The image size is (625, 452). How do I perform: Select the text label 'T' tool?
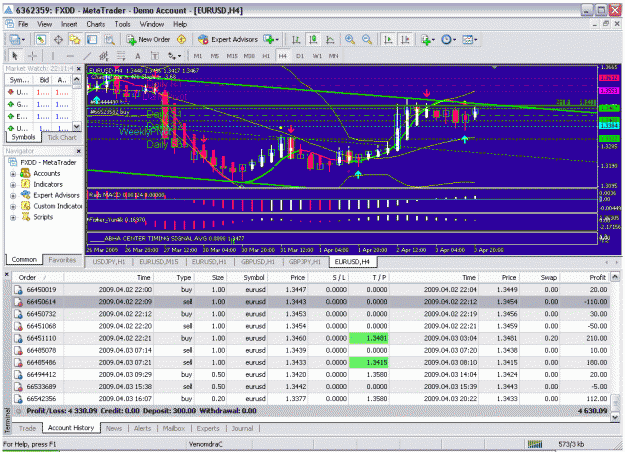click(x=155, y=56)
